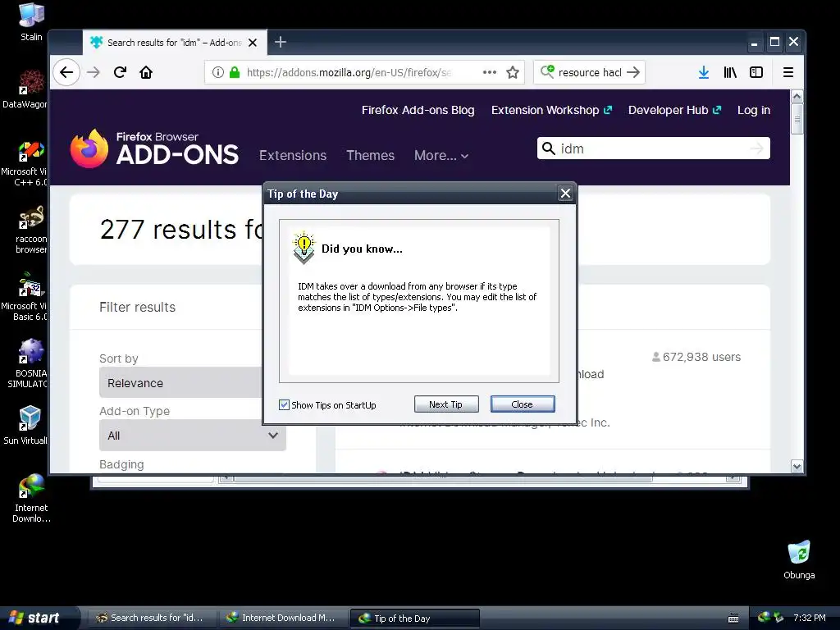The width and height of the screenshot is (840, 630).
Task: Open the Firefox hamburger menu
Action: pyautogui.click(x=788, y=72)
